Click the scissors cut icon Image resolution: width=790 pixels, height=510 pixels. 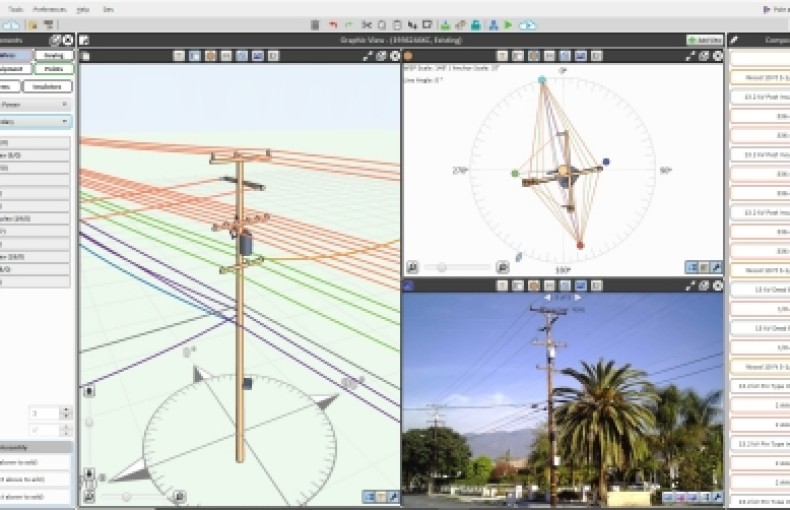(x=366, y=24)
